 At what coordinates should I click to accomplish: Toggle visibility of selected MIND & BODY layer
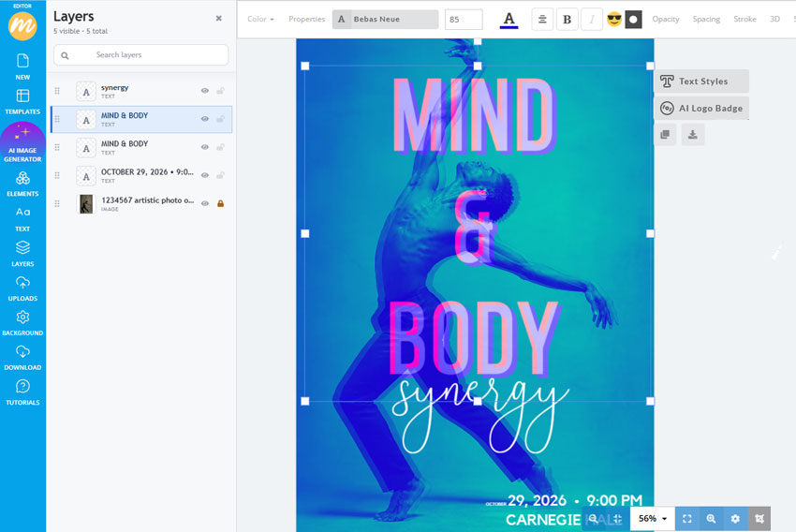coord(204,119)
